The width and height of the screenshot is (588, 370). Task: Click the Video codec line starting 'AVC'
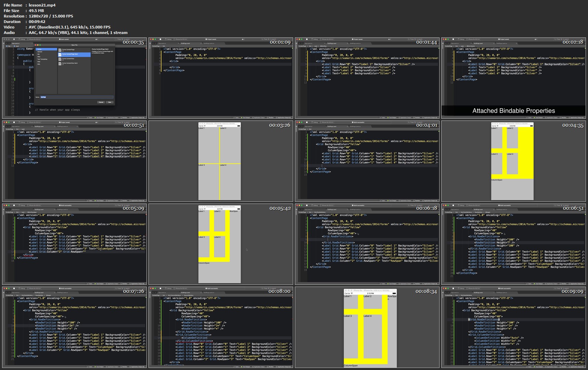point(70,27)
